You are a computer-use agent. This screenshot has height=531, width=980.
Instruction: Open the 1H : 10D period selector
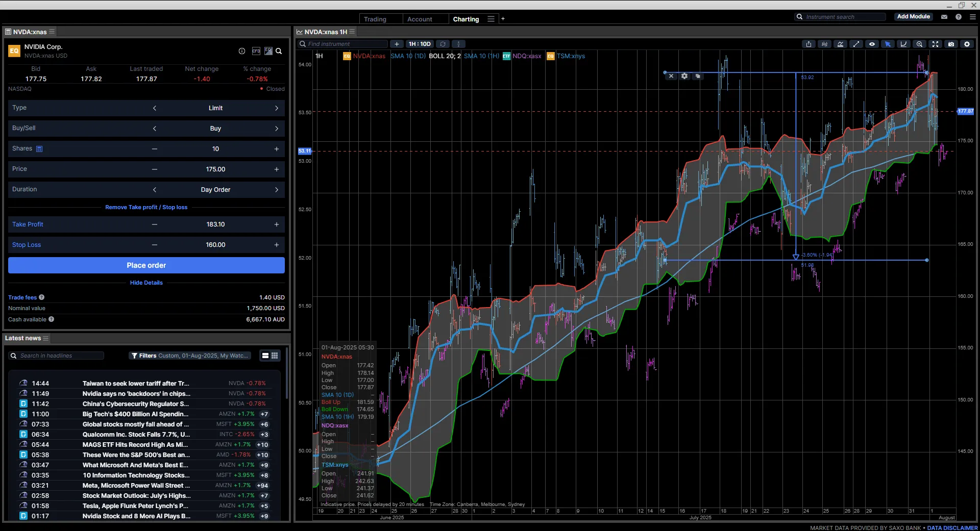point(420,44)
